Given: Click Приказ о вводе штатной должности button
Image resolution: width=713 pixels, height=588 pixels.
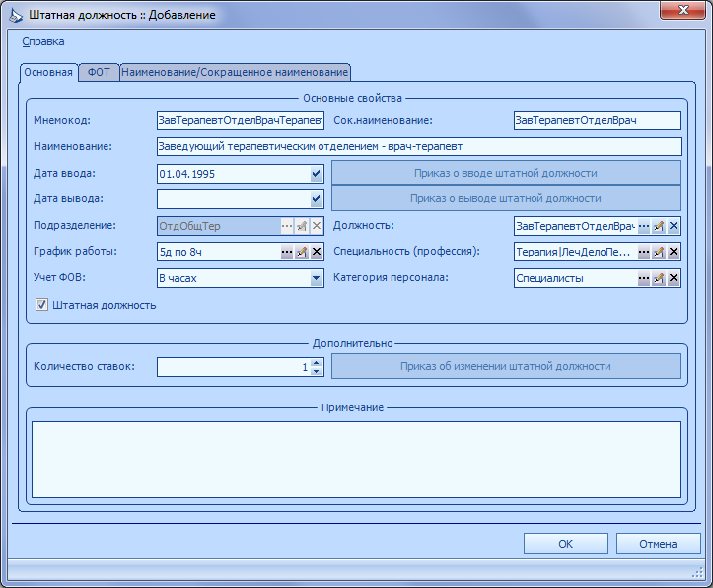Looking at the screenshot, I should coord(506,173).
